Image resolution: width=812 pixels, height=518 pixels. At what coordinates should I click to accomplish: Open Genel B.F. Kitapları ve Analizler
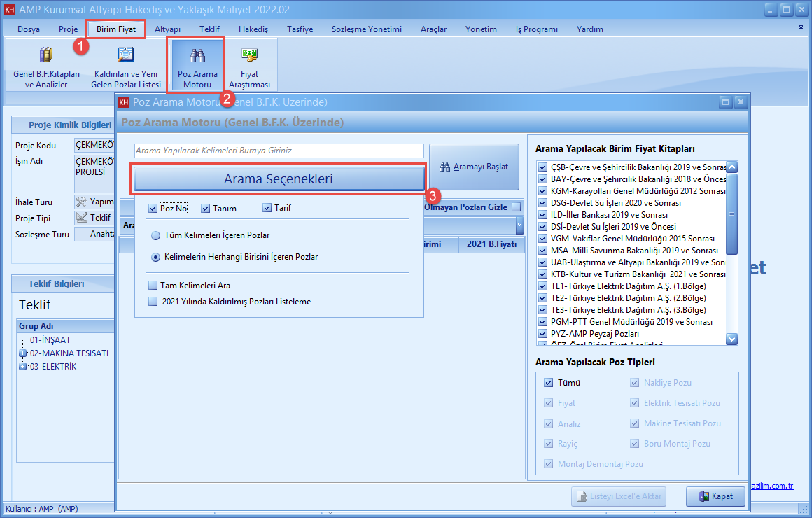tap(46, 66)
